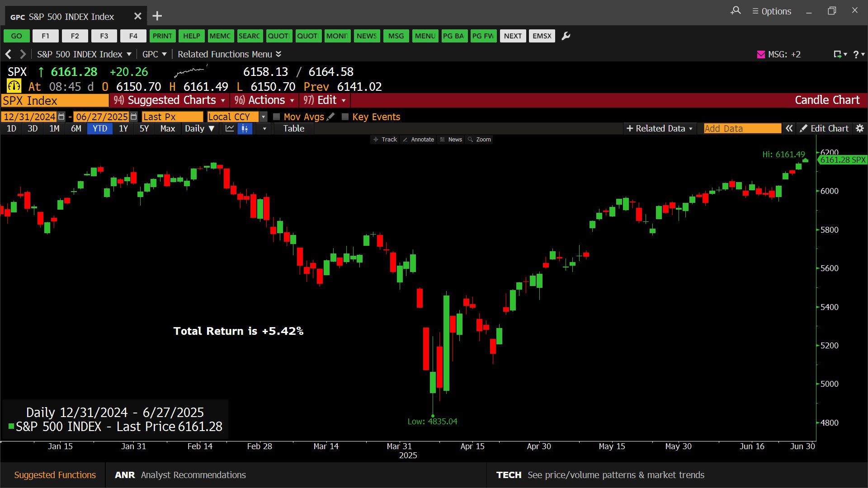The width and height of the screenshot is (868, 488).
Task: Click the Edit Chart button
Action: point(824,129)
